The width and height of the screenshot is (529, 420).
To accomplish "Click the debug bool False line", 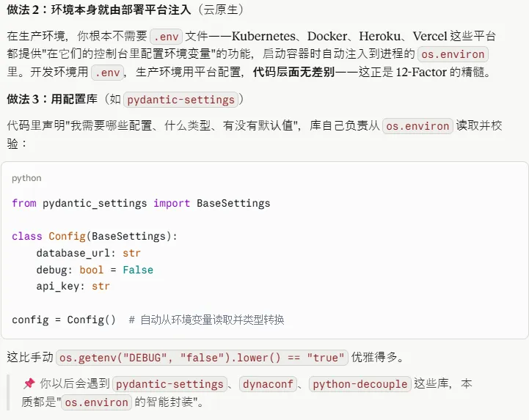I will point(95,270).
